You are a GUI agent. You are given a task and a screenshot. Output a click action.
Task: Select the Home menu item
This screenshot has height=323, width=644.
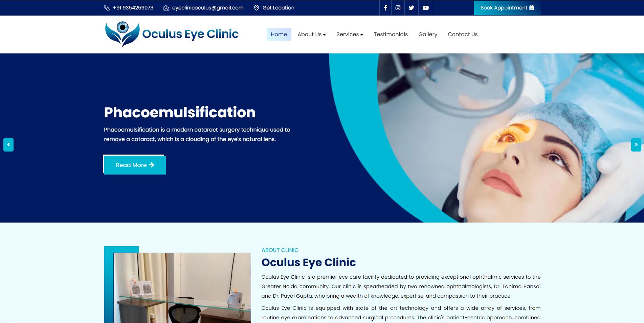[x=279, y=34]
